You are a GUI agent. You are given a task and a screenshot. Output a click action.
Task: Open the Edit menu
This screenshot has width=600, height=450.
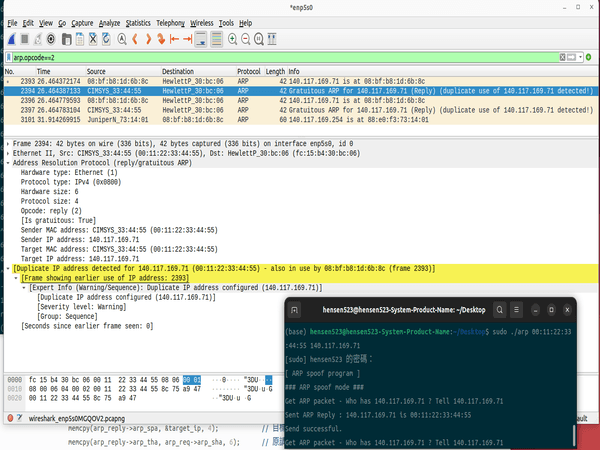(x=28, y=23)
